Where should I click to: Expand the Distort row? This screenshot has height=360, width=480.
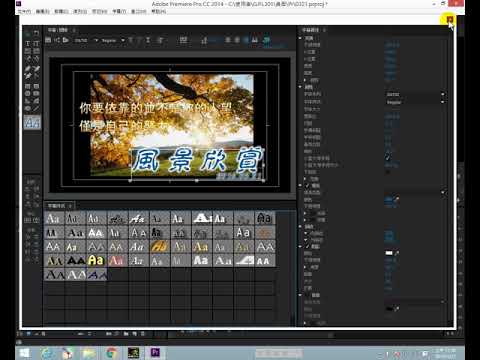click(x=305, y=179)
